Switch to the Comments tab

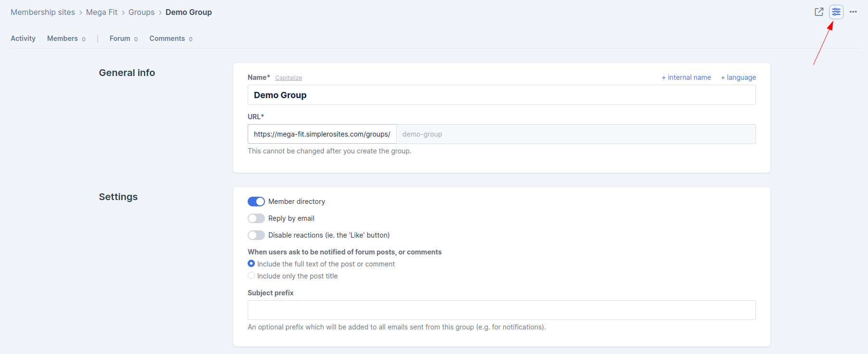pos(171,38)
